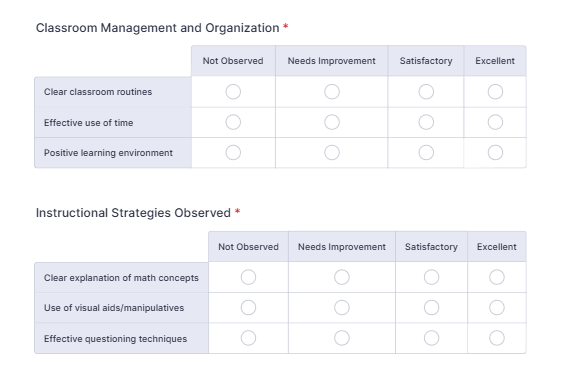
Task: Rate Effective use of time as Satisfactory
Action: (x=426, y=122)
